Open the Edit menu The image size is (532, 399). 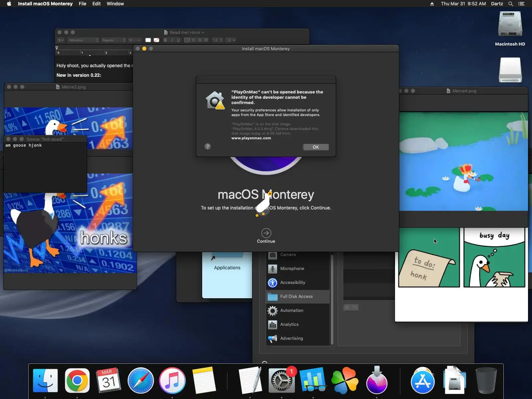click(x=96, y=4)
